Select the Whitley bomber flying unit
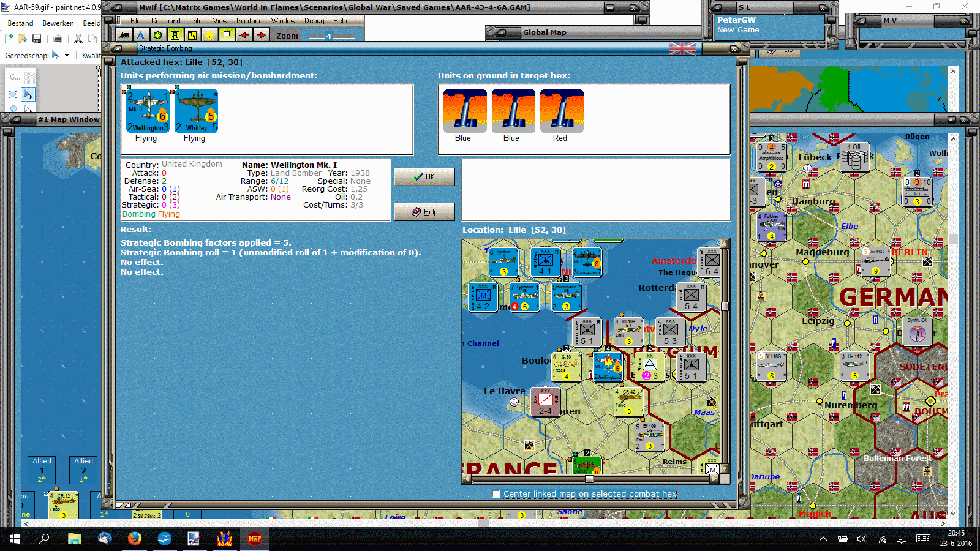Image resolution: width=980 pixels, height=551 pixels. (196, 111)
